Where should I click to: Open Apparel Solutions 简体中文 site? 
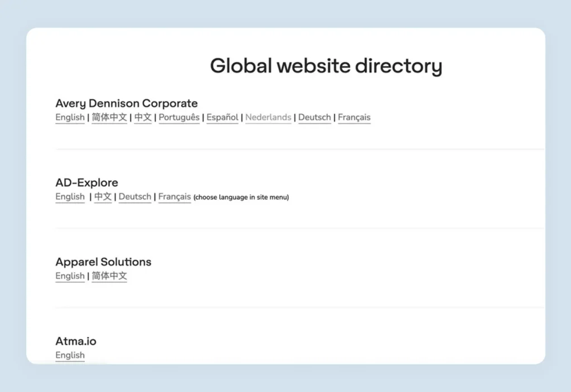[x=109, y=276]
